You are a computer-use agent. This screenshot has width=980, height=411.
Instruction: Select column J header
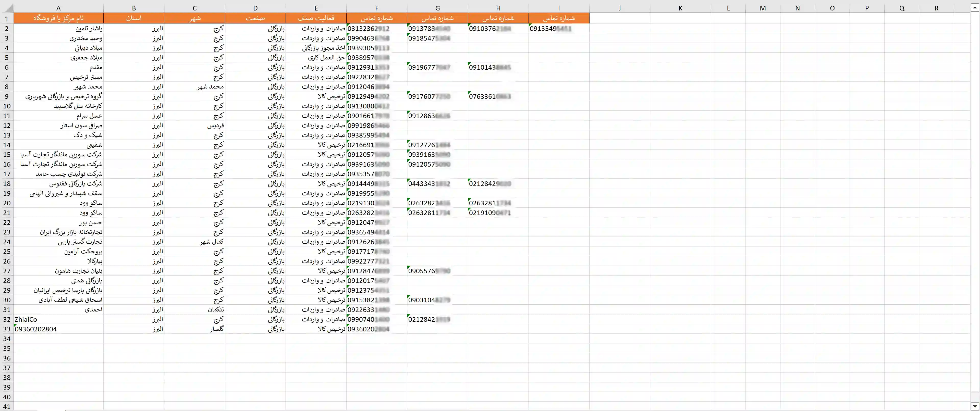pos(620,8)
